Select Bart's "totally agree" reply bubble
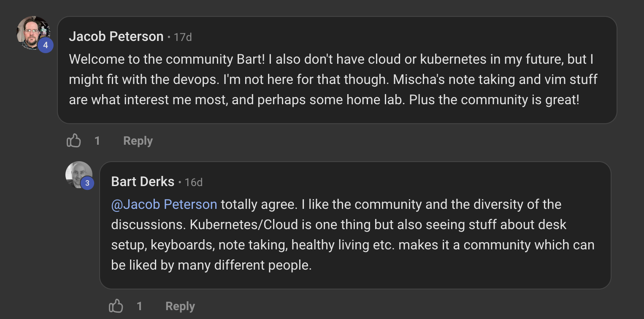 (x=355, y=225)
